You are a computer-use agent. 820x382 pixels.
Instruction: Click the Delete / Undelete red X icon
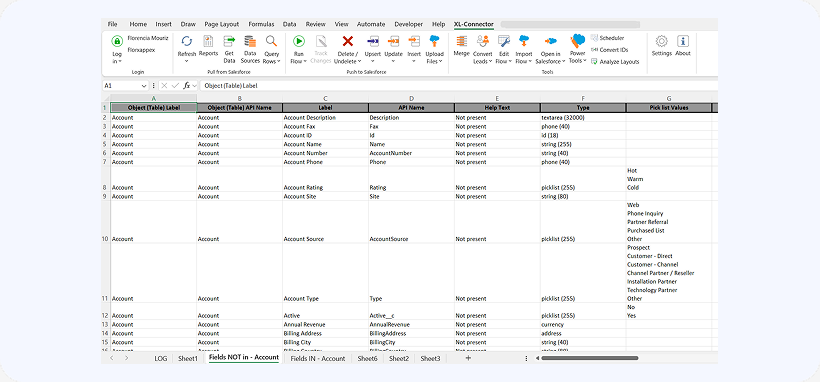point(347,41)
